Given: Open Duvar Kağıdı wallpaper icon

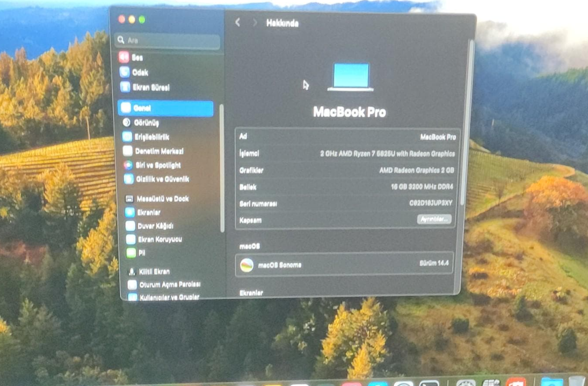Looking at the screenshot, I should tap(130, 225).
